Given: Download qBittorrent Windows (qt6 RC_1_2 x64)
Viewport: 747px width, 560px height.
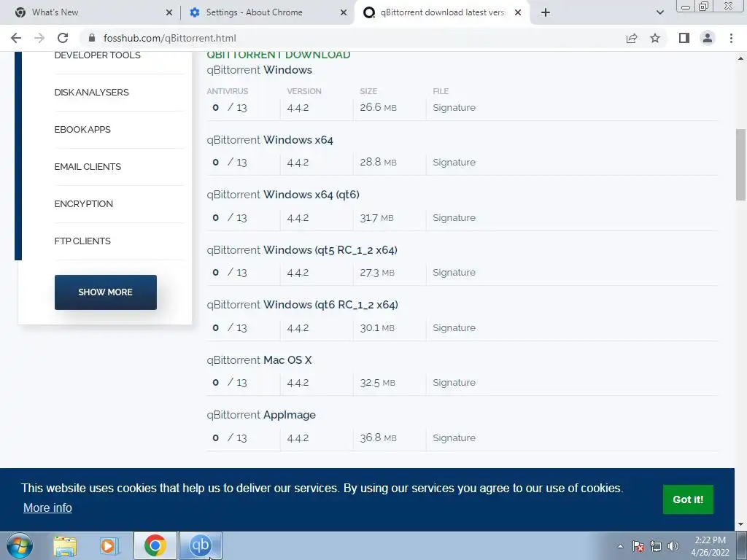Looking at the screenshot, I should (303, 305).
